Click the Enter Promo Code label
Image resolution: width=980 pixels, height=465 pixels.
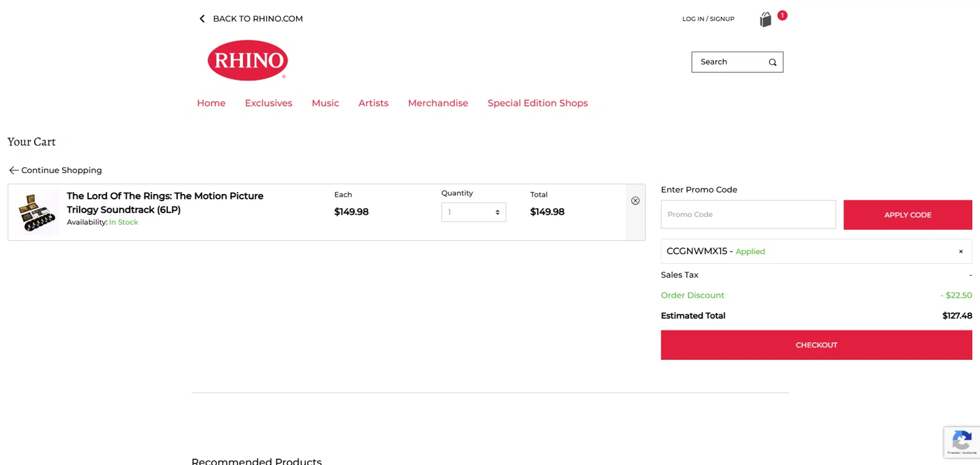[x=699, y=190]
